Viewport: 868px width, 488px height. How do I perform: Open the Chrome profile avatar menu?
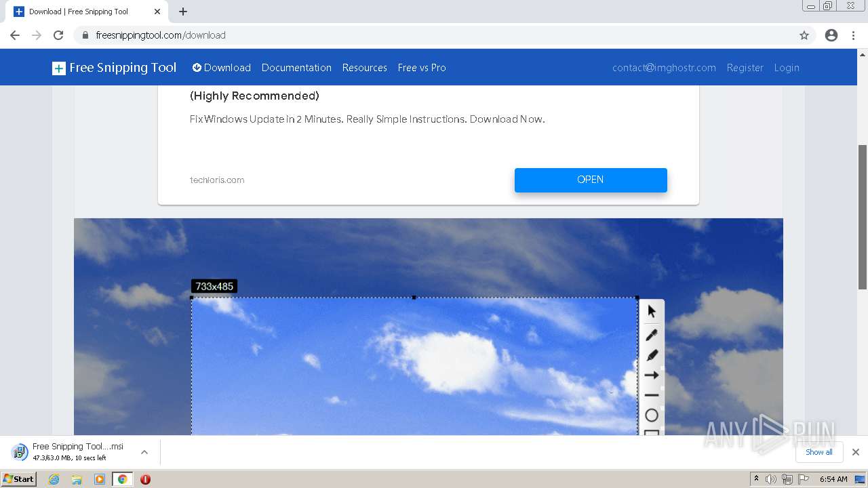(831, 35)
